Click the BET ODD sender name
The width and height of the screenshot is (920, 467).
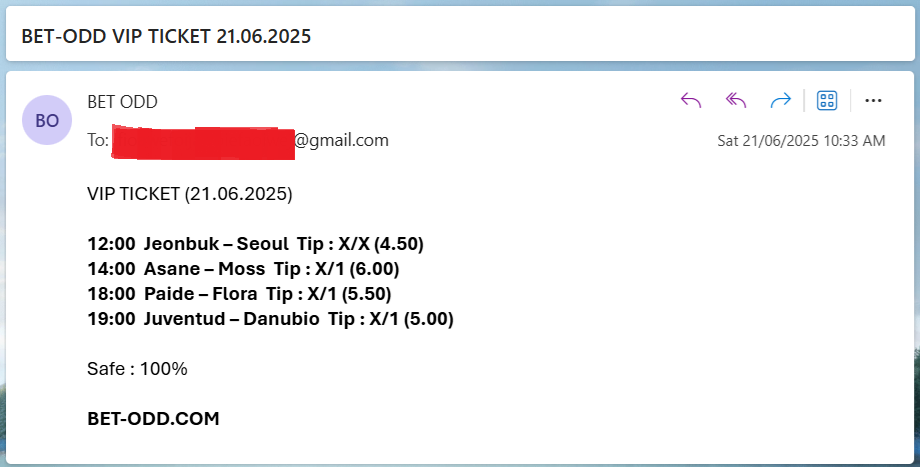pyautogui.click(x=122, y=101)
